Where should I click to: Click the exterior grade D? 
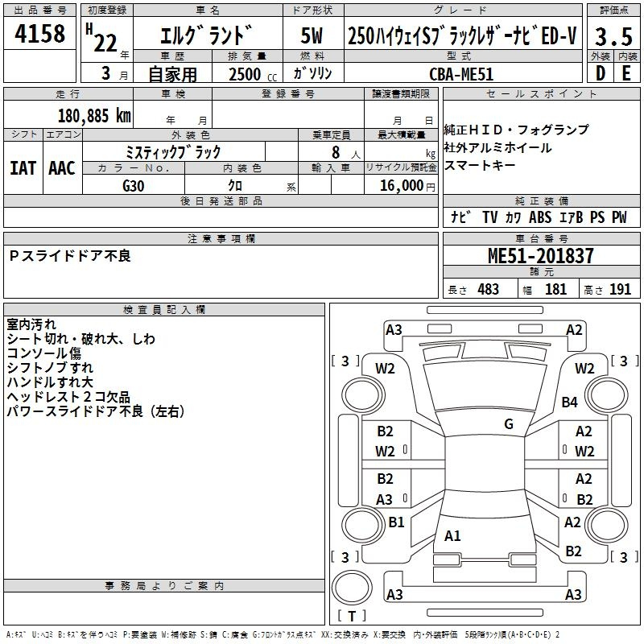(x=601, y=73)
